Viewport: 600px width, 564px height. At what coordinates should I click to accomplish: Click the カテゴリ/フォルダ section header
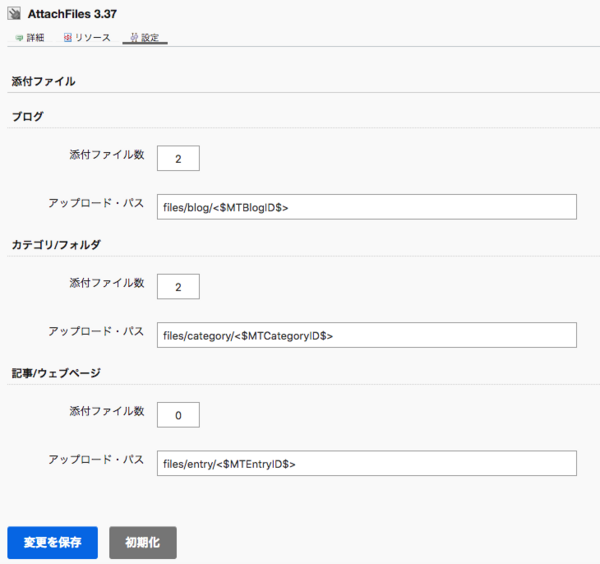click(x=56, y=244)
